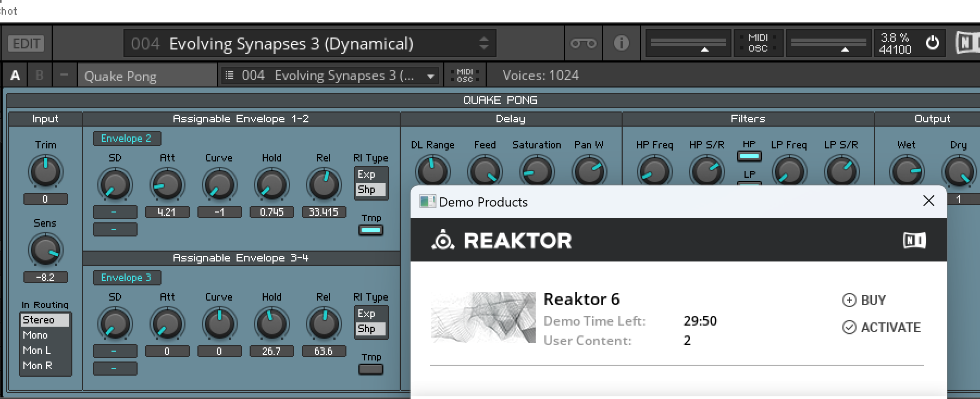Click the NI logo in the dialog banner
The image size is (980, 399).
[914, 240]
